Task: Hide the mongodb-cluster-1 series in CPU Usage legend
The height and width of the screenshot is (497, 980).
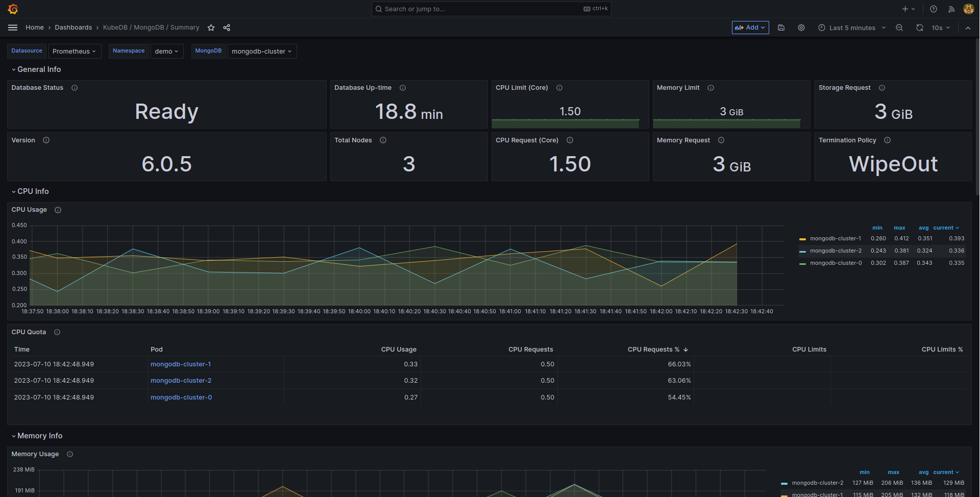Action: point(836,238)
